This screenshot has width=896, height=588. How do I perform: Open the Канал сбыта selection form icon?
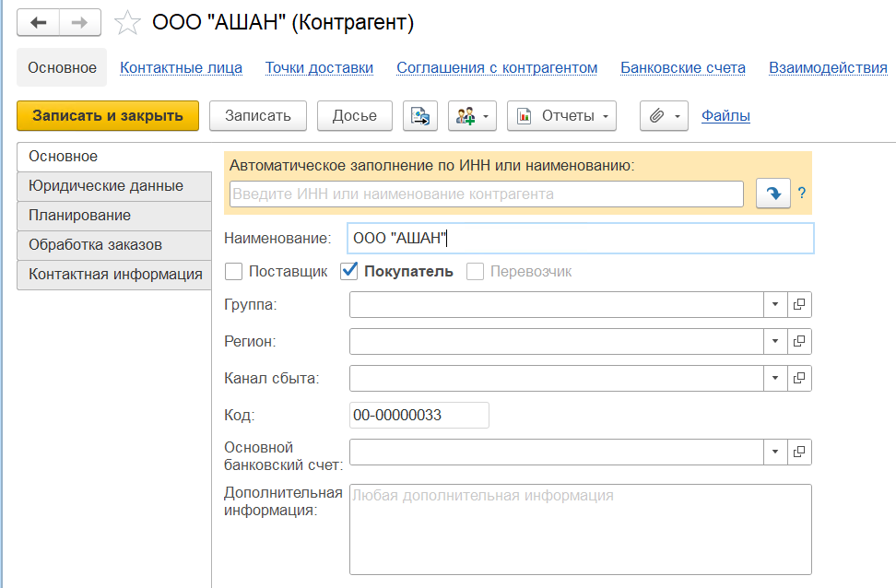[x=799, y=378]
